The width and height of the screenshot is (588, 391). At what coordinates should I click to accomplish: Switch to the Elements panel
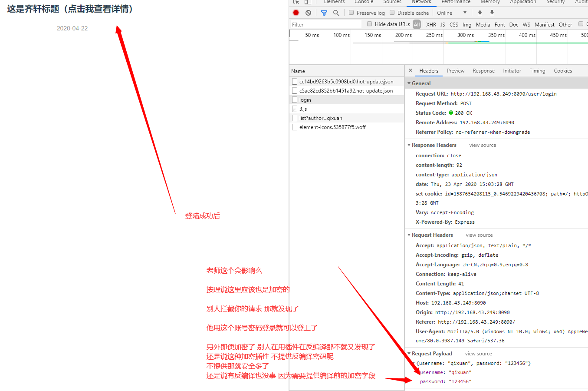pyautogui.click(x=334, y=2)
